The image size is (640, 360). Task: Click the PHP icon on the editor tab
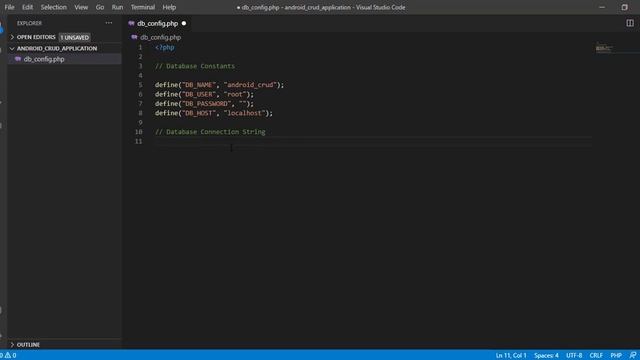click(x=131, y=24)
